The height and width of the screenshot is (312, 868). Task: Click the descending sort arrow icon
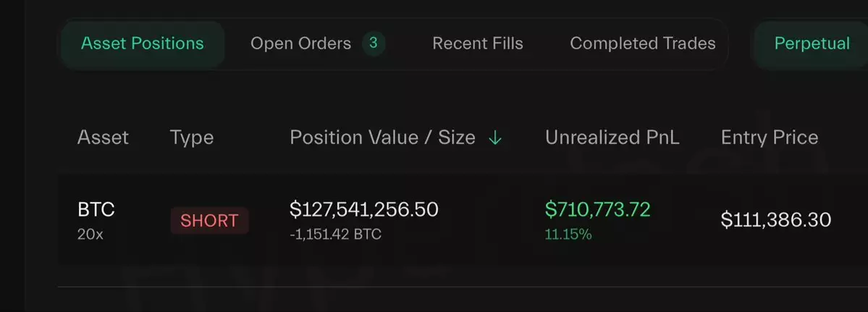(x=495, y=138)
